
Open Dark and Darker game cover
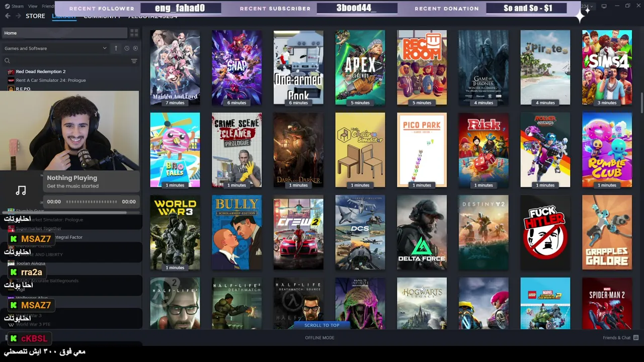[x=298, y=150]
